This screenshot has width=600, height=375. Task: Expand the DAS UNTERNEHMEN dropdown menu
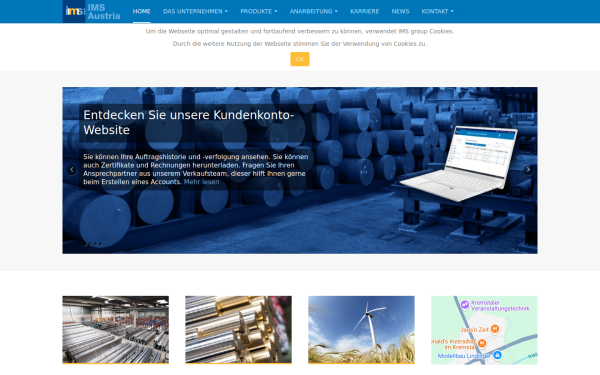[195, 11]
